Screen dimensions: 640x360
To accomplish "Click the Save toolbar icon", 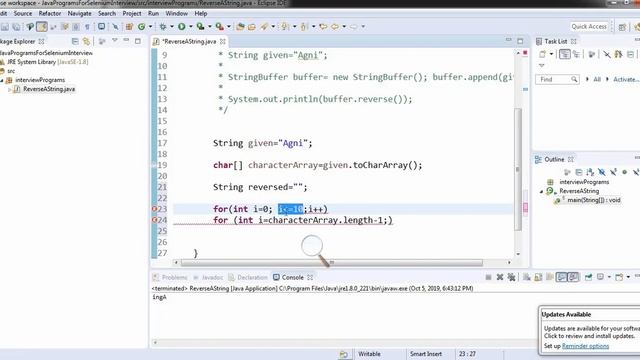I will pos(5,27).
